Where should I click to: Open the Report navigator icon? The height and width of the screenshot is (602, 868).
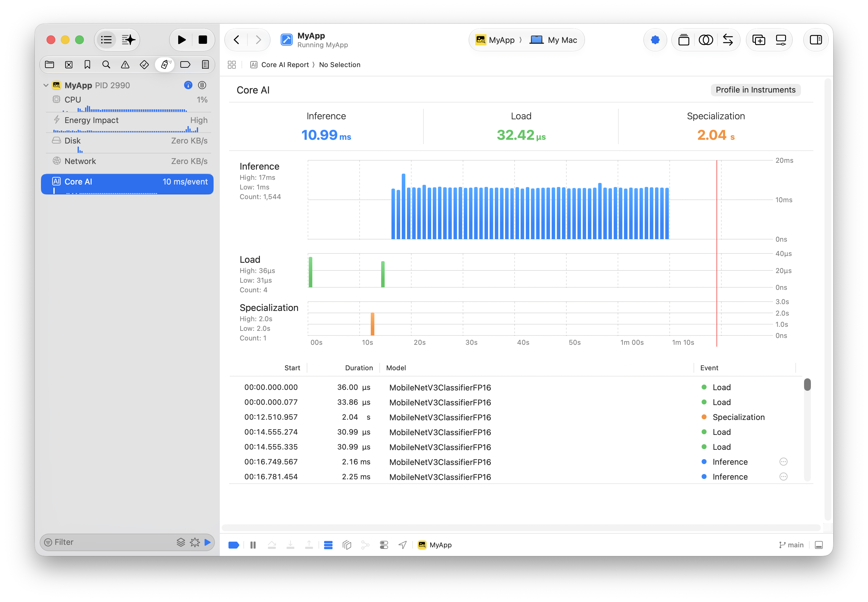coord(205,65)
